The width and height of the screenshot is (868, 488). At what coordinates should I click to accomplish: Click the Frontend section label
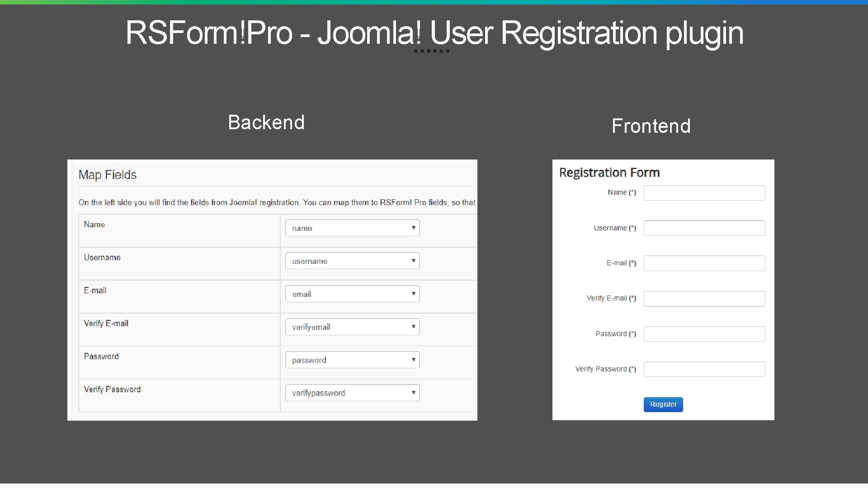tap(651, 126)
